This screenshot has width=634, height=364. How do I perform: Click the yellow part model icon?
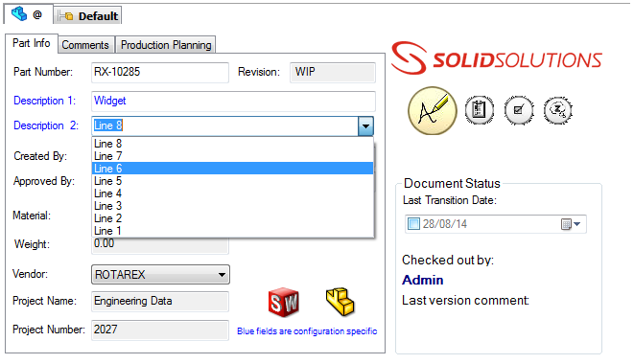(340, 302)
